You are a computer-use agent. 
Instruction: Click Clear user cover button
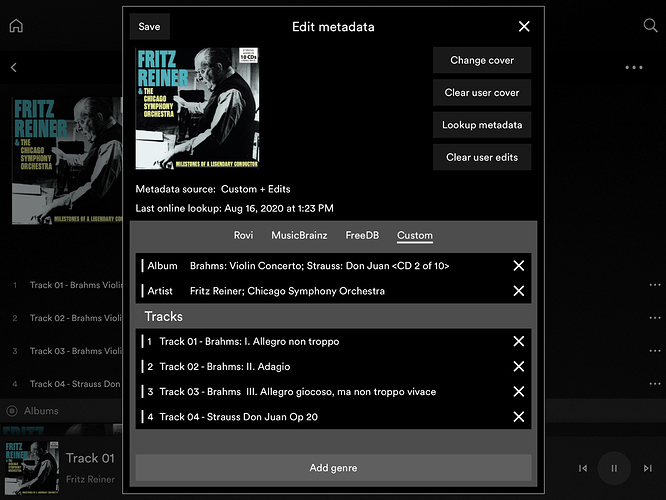coord(482,93)
